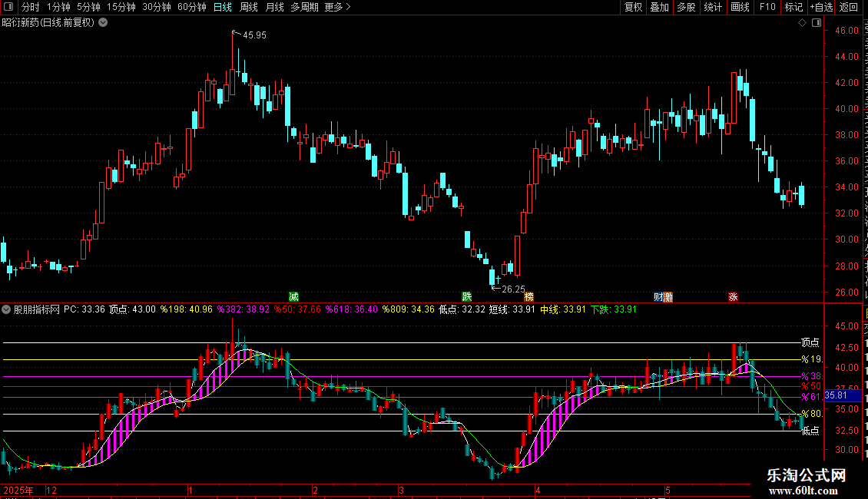Click the 26.25 low price label
Viewport: 868px width, 499px height.
(x=513, y=289)
